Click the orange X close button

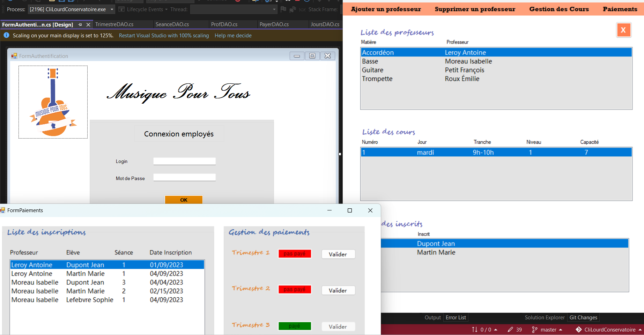[623, 30]
